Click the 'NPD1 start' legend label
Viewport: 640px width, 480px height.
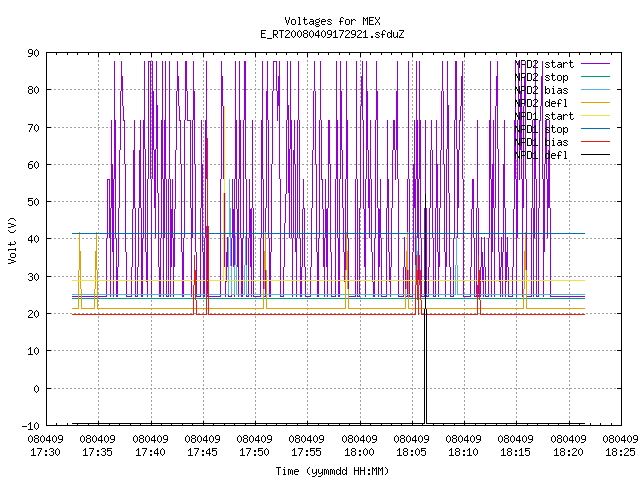tap(544, 116)
